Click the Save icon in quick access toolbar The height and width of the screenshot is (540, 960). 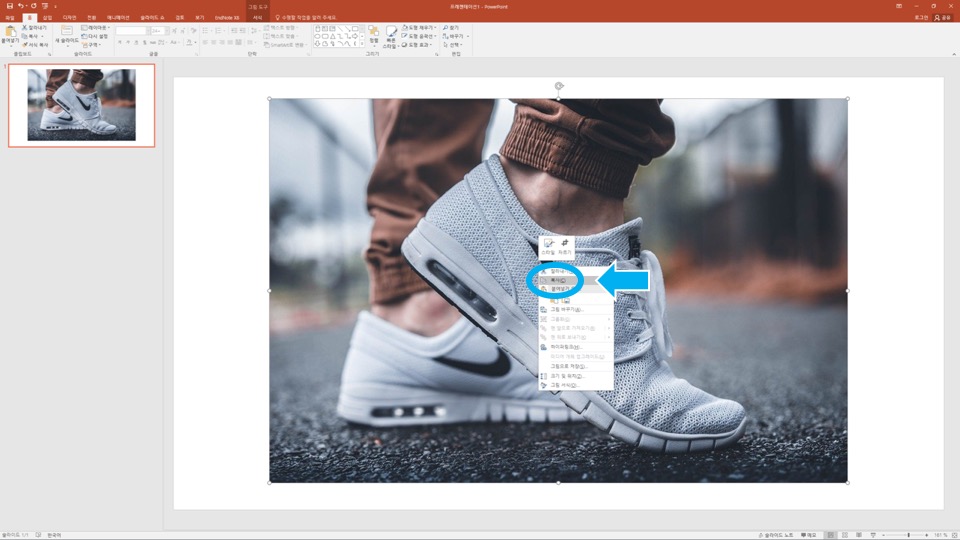point(9,6)
